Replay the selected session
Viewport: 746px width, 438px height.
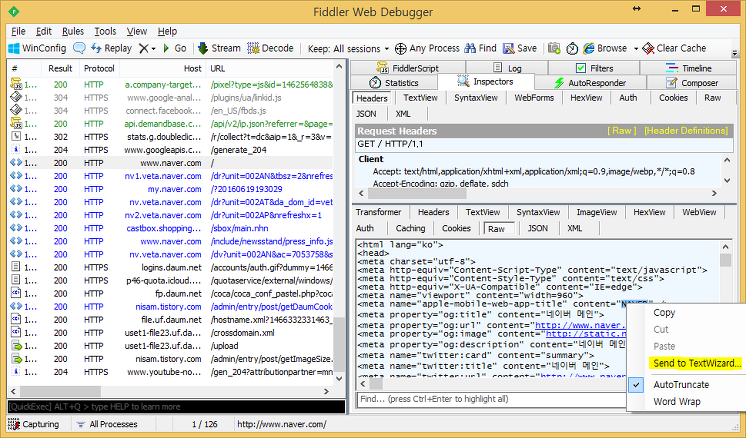[111, 48]
